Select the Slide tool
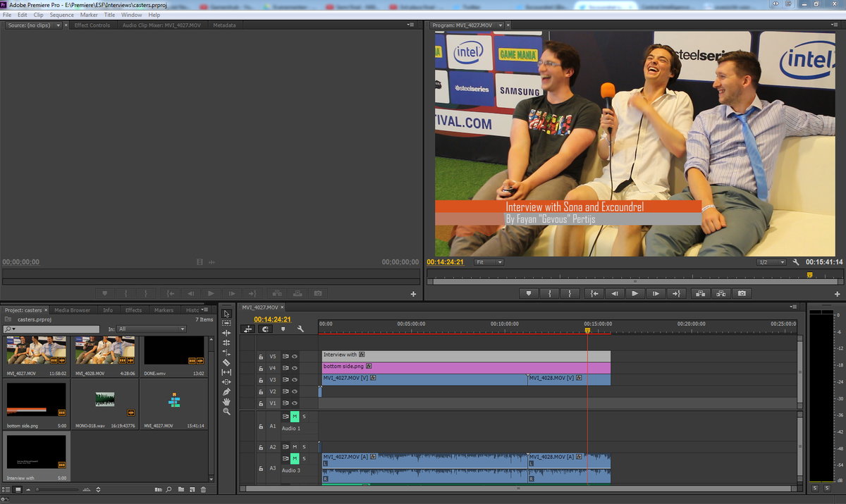The width and height of the screenshot is (846, 504). tap(226, 382)
